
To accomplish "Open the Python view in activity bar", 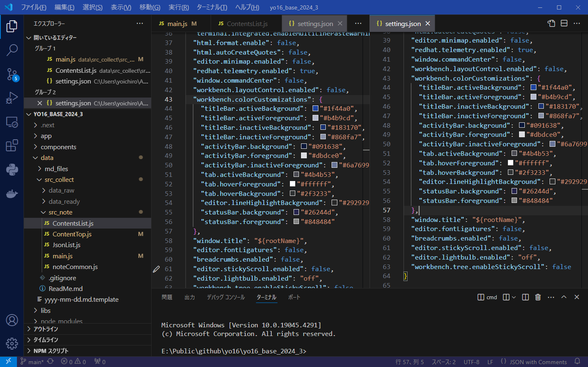I will [x=12, y=169].
